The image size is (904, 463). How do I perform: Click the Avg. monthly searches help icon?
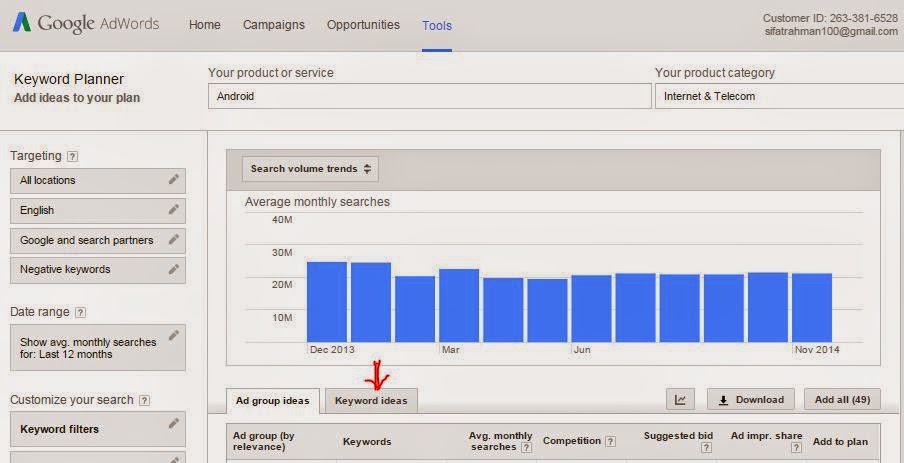tap(526, 447)
